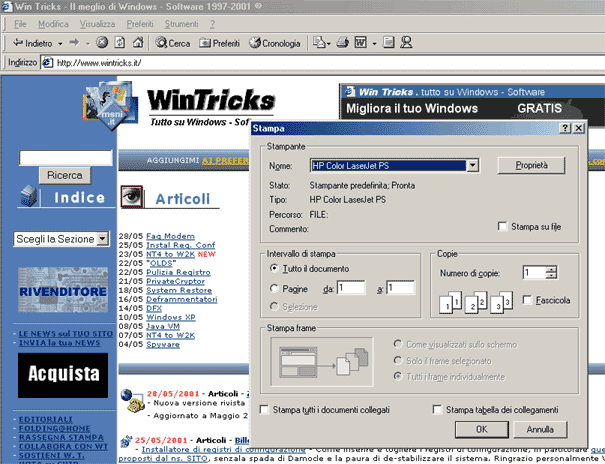Click the Edit with Word icon
This screenshot has width=605, height=464.
tap(360, 42)
